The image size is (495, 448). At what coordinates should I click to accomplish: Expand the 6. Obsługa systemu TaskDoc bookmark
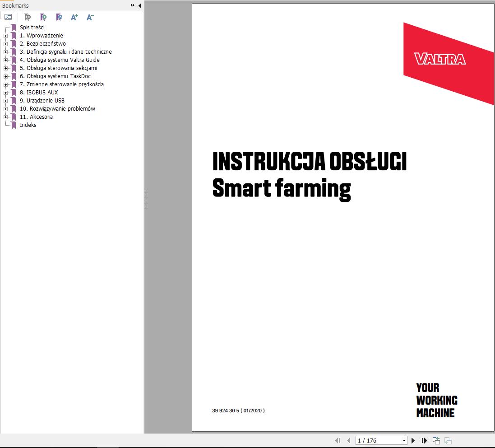(5, 76)
